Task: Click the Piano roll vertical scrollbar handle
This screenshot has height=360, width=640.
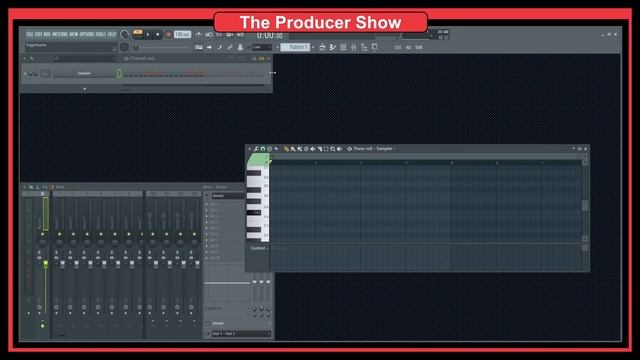Action: click(585, 205)
